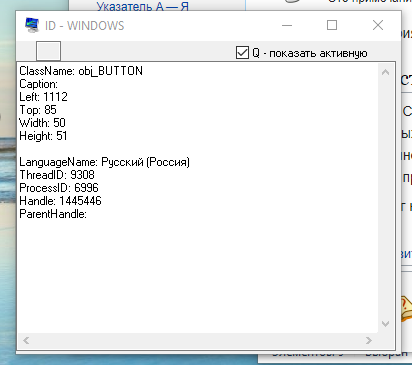Click the 'LanguageName: Русский (Россия)' line

(104, 162)
